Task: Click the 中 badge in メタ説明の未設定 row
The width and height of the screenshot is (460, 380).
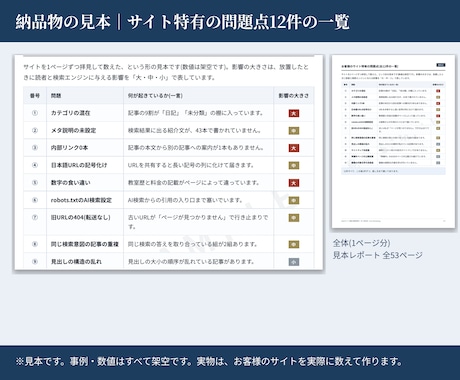Action: [294, 131]
